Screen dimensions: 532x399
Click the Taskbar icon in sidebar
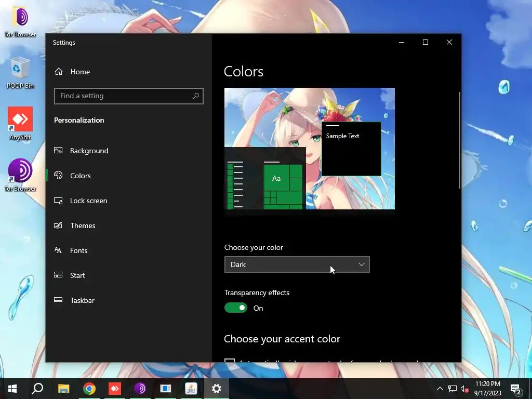(x=58, y=300)
